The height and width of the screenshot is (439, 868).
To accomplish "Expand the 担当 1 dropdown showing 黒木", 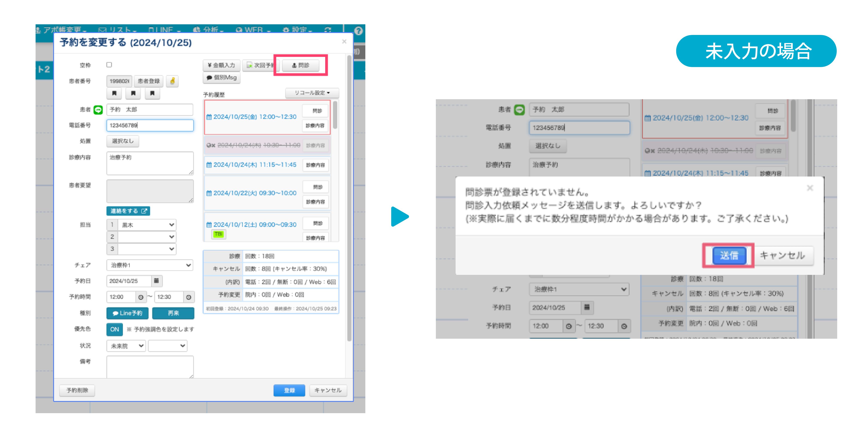I will (x=147, y=224).
